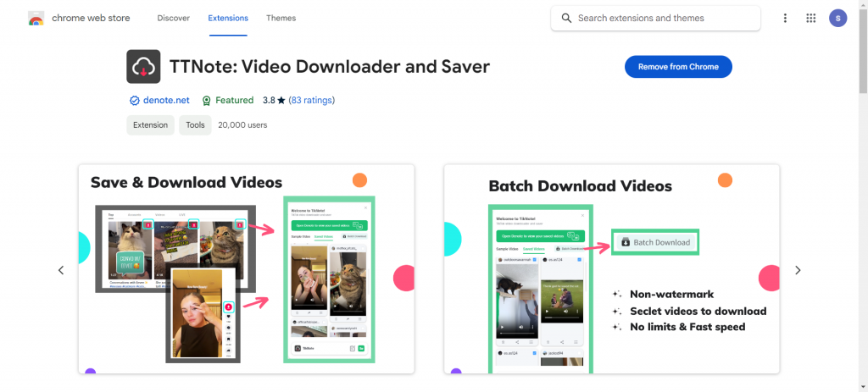Image resolution: width=868 pixels, height=392 pixels.
Task: Click the Tools category chip
Action: [x=196, y=125]
